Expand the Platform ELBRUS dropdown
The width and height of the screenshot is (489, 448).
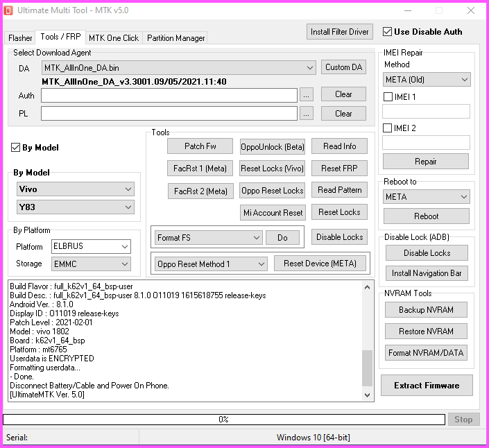(x=91, y=246)
